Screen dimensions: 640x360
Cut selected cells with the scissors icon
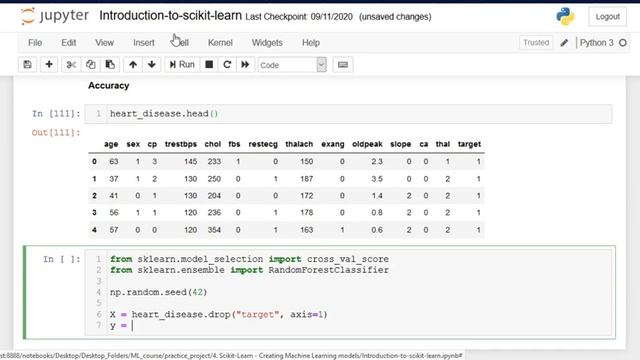click(x=71, y=64)
